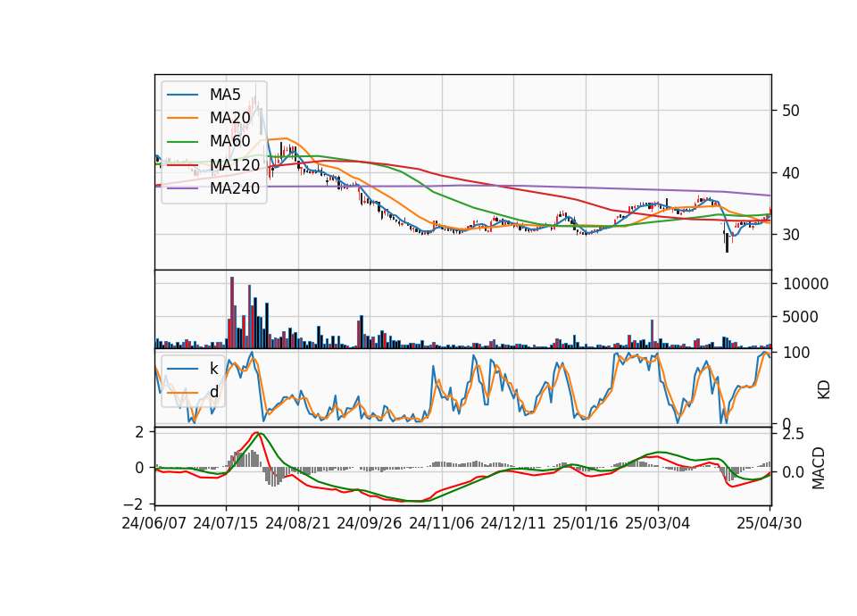Click the 24/06/07 date label
This screenshot has width=857, height=616.
tap(154, 523)
